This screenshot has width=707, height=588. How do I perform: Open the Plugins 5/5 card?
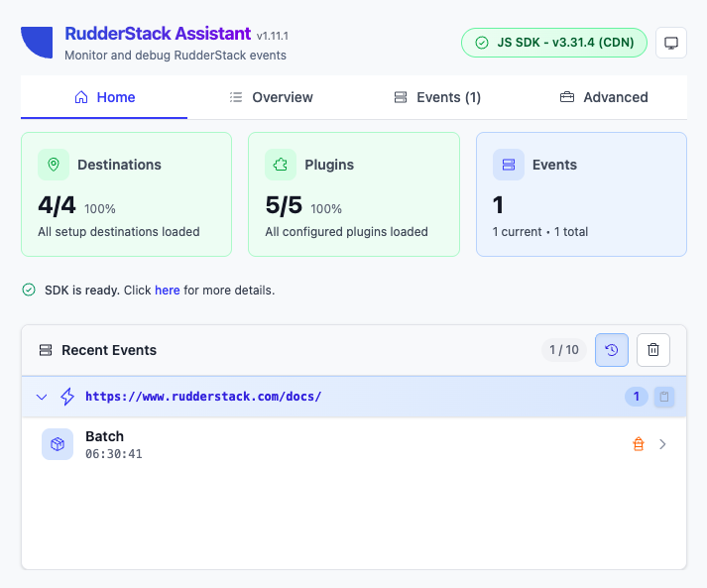point(354,194)
